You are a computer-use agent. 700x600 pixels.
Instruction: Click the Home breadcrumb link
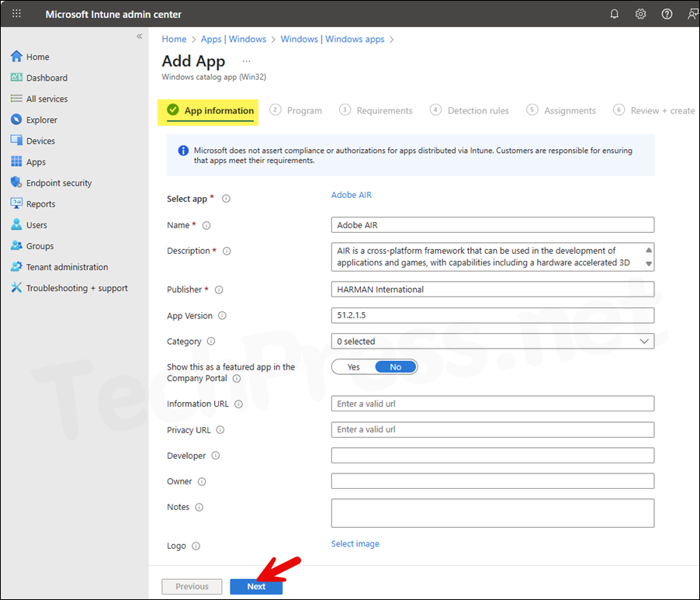pyautogui.click(x=174, y=40)
